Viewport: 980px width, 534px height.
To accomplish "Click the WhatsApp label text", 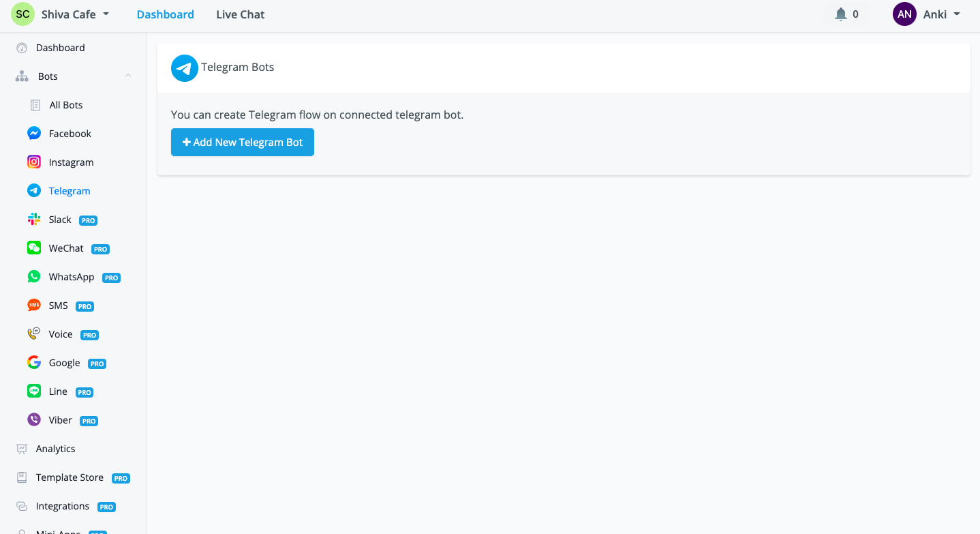I will [x=72, y=277].
